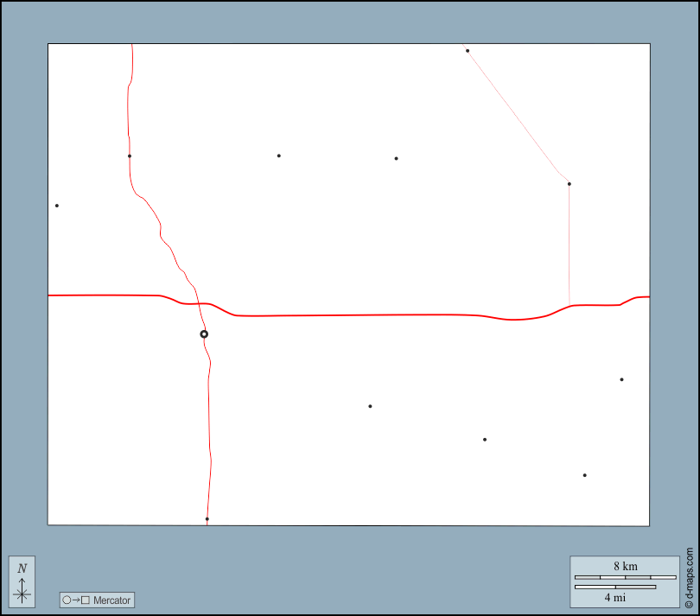Click dot at top of diagonal pink line
The image size is (700, 616).
[468, 51]
